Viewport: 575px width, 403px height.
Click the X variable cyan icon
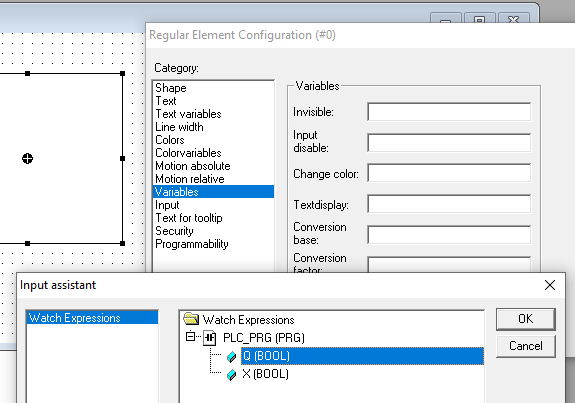(x=231, y=375)
